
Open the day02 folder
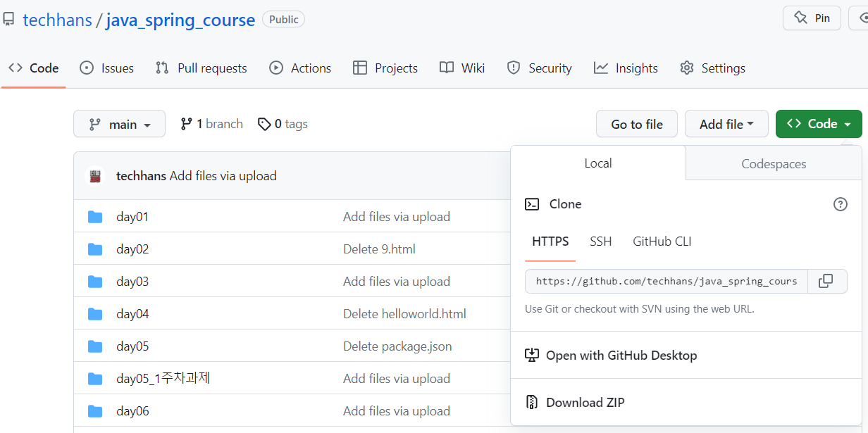coord(132,249)
